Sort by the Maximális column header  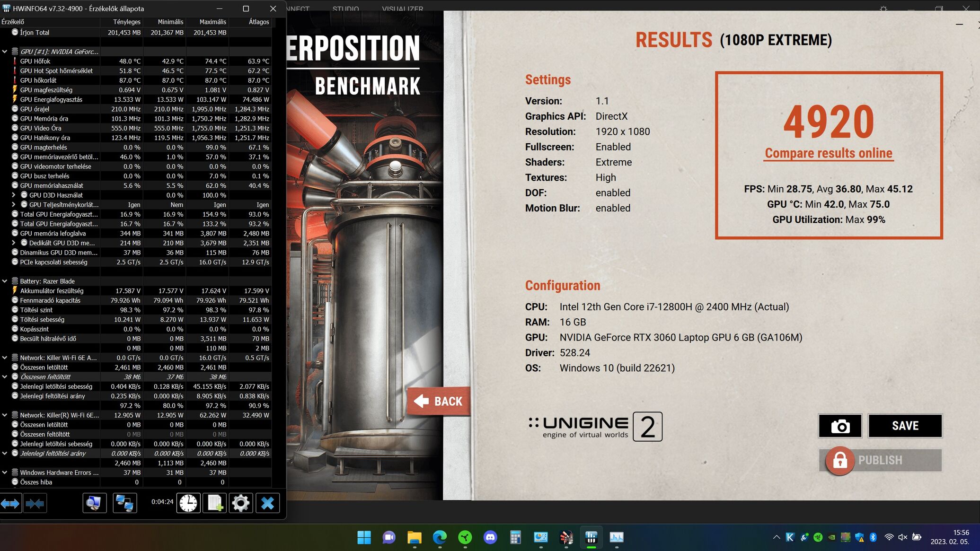point(212,22)
